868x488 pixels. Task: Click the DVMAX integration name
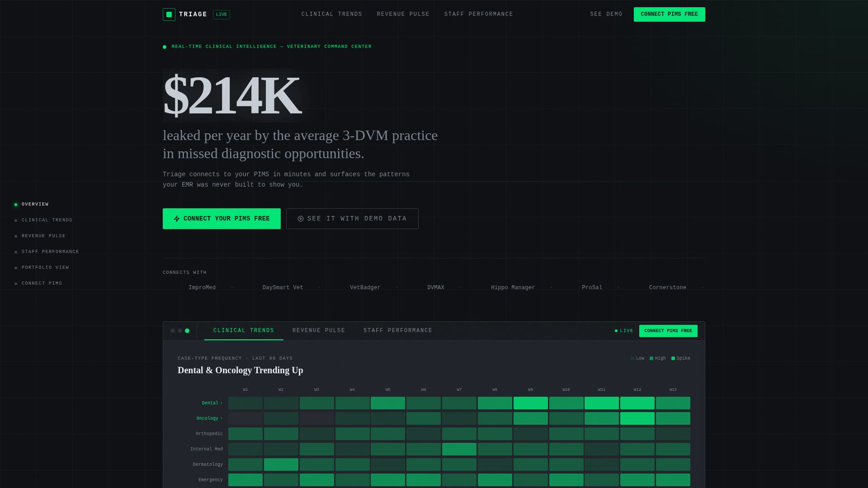(436, 287)
